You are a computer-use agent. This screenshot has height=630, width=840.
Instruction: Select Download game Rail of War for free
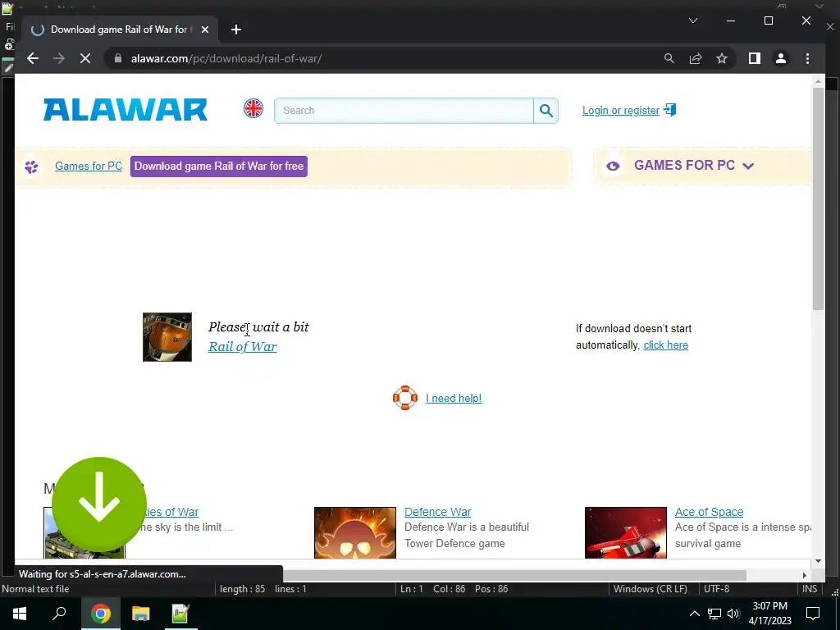tap(218, 166)
